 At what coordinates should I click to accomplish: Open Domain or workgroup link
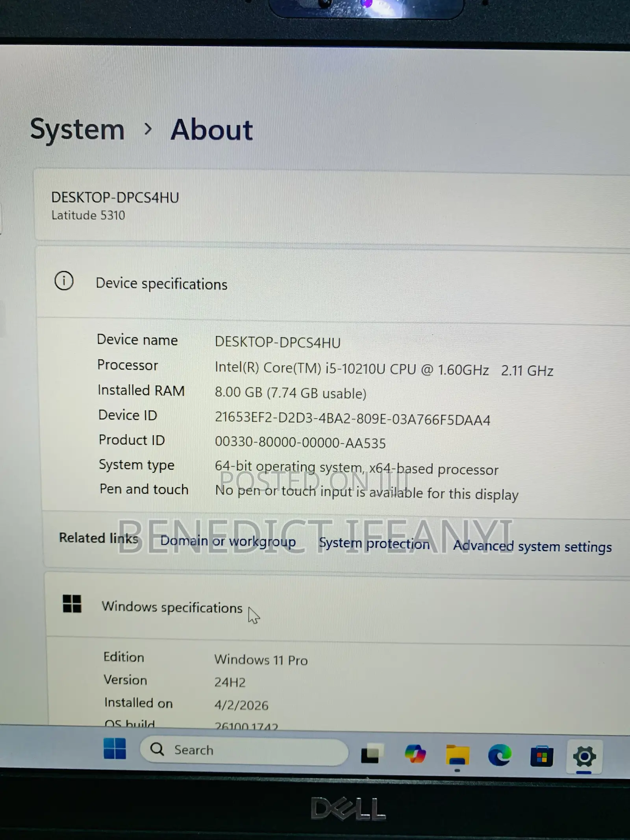[228, 541]
